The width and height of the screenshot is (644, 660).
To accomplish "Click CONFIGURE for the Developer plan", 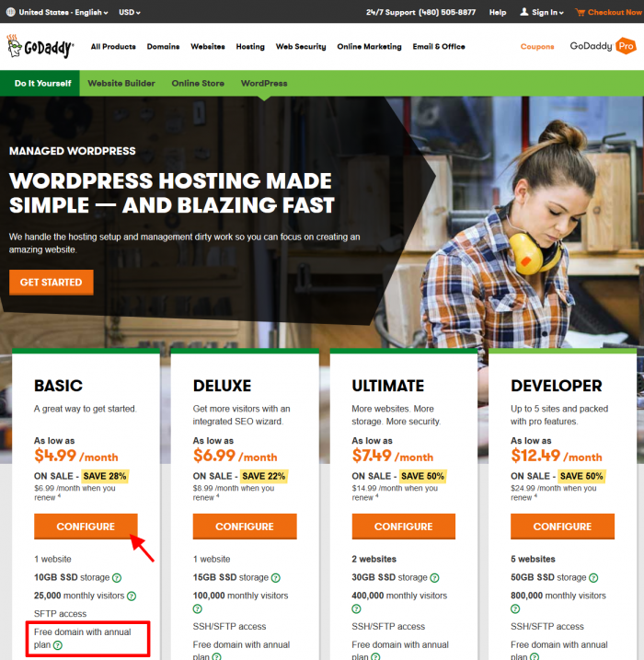I will point(562,527).
